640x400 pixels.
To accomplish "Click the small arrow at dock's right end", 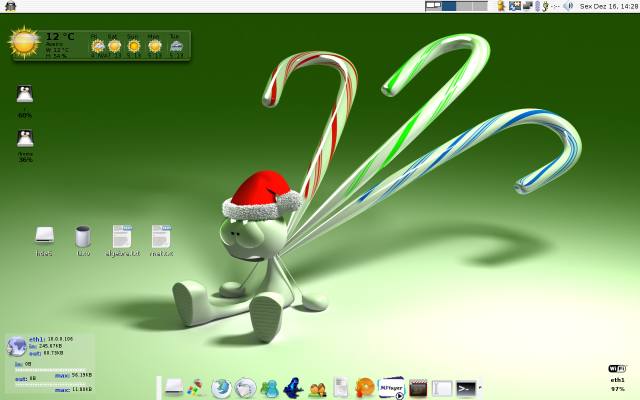I will [480, 387].
